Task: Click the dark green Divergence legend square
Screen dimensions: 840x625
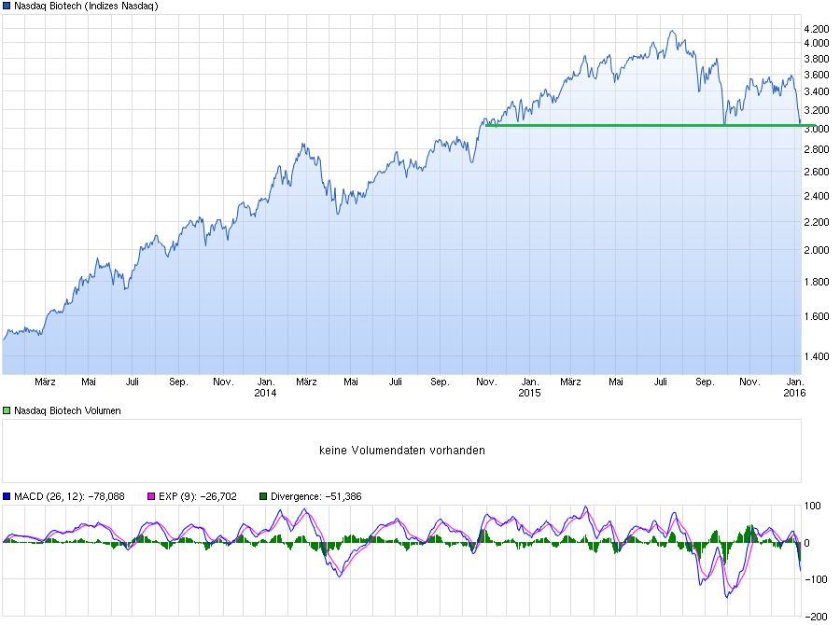Action: coord(264,496)
